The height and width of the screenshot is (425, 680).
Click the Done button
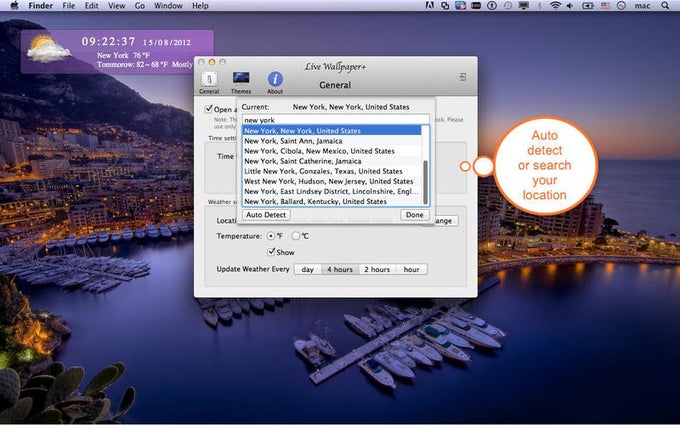coord(415,215)
